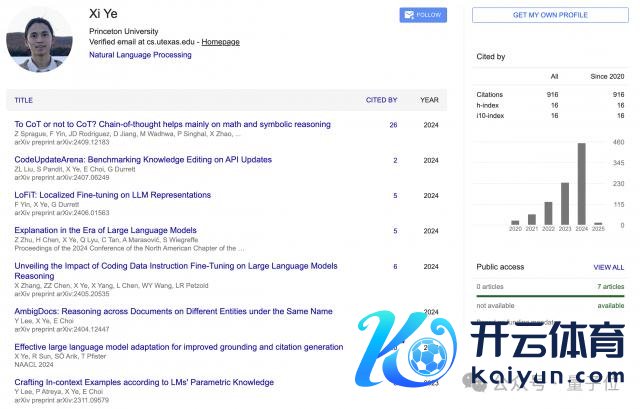Click the h-index label in Cited by table
The width and height of the screenshot is (640, 409).
(490, 104)
